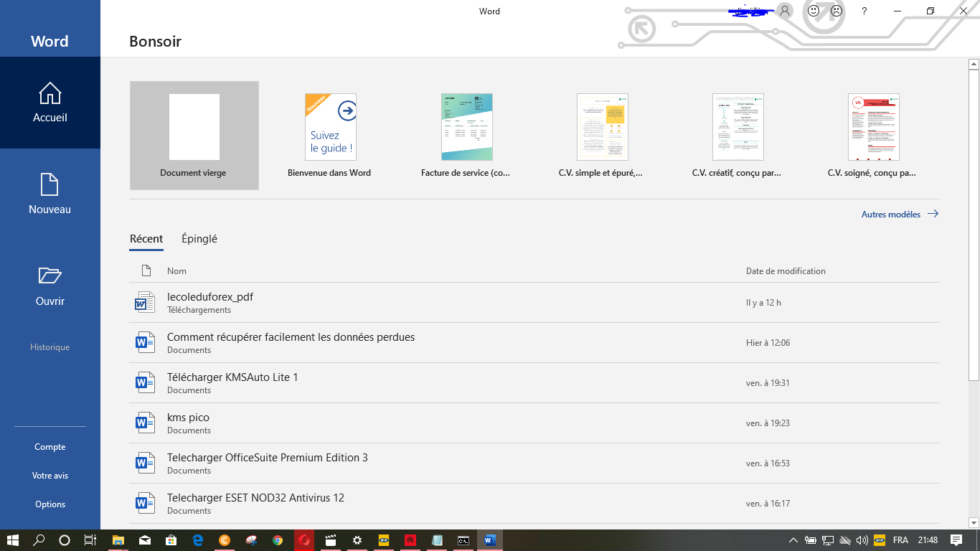Click the Windows Start button
The image size is (980, 551).
(x=14, y=540)
